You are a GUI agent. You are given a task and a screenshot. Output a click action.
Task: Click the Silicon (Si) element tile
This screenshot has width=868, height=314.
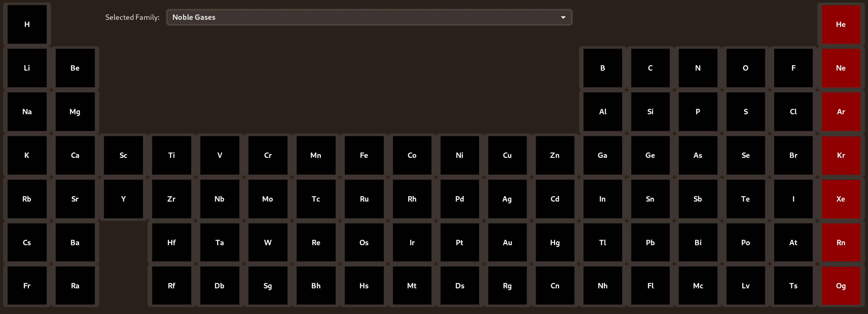[x=650, y=112]
